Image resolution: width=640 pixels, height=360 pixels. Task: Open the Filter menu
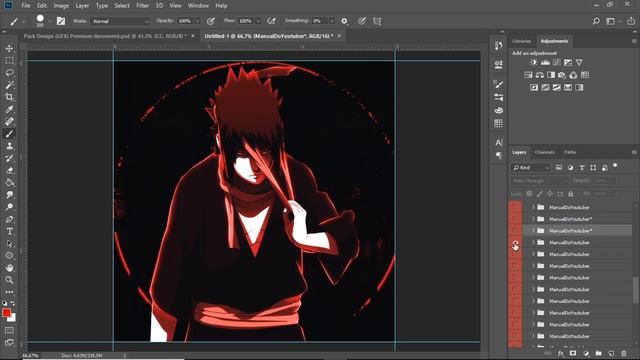[142, 6]
